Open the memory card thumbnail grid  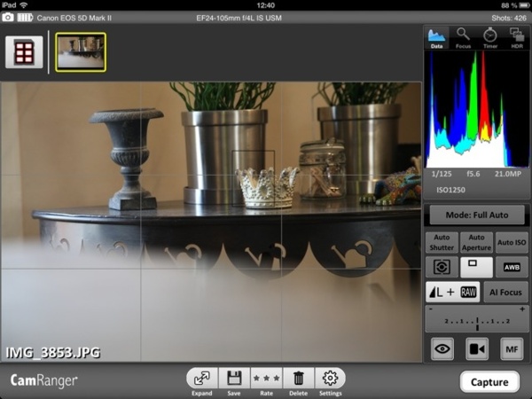(x=24, y=52)
